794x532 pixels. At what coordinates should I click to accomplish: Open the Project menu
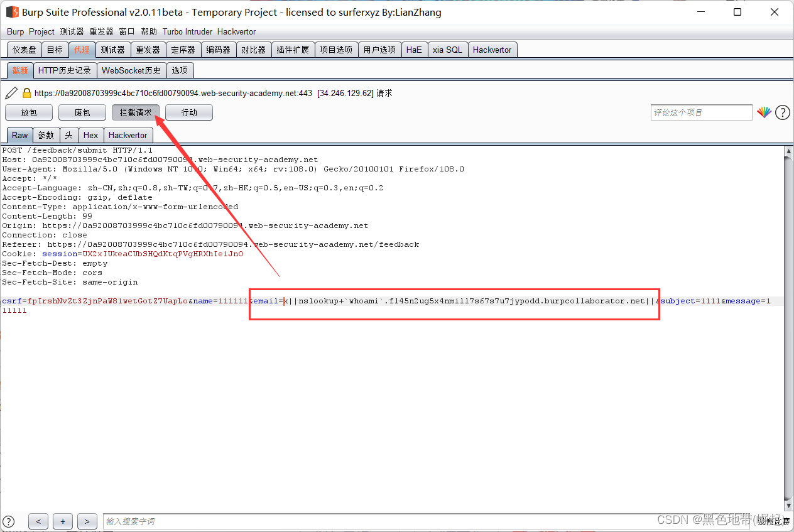tap(42, 31)
